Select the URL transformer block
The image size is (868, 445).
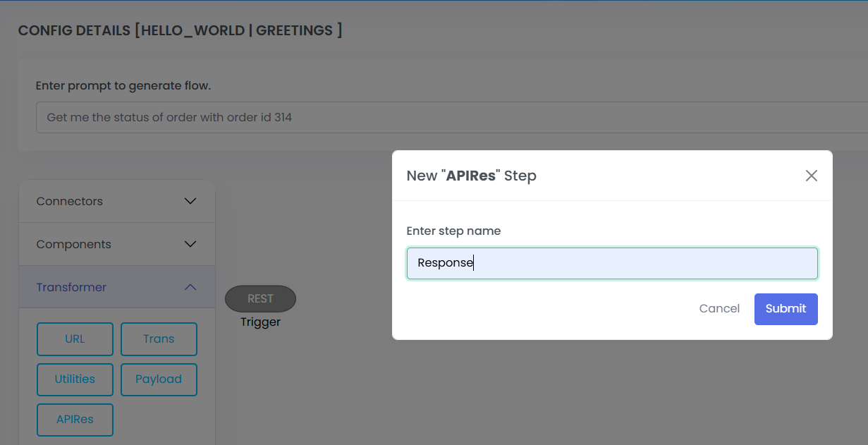coord(75,339)
